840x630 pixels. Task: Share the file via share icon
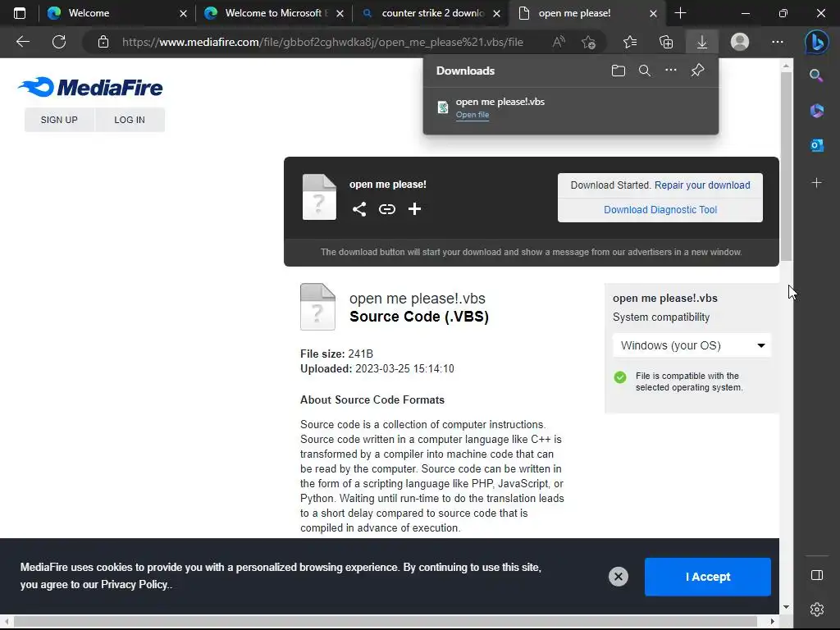pos(359,209)
